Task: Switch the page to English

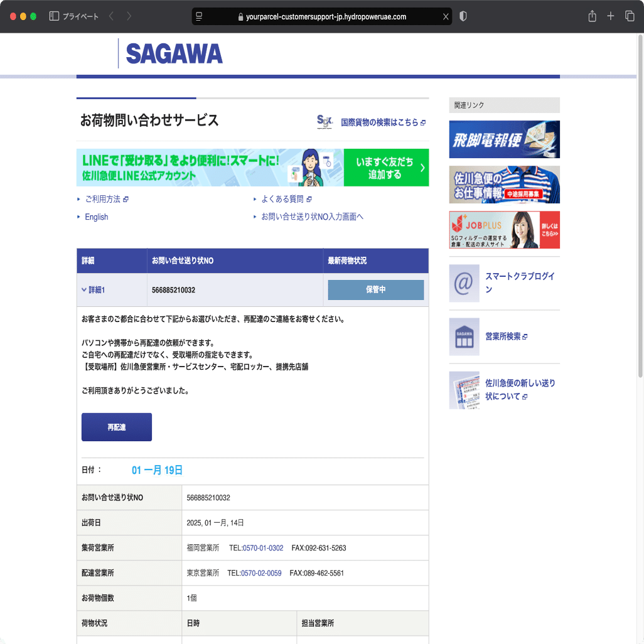Action: (95, 217)
